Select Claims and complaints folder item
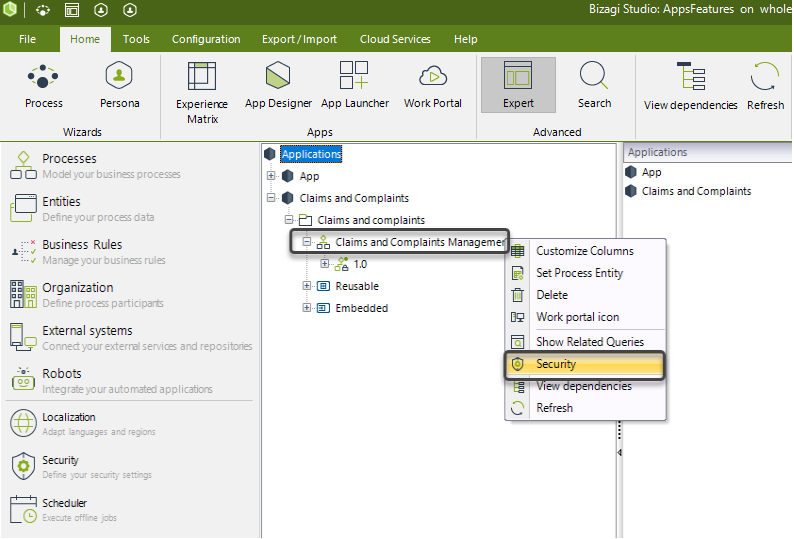794x539 pixels. (x=371, y=220)
